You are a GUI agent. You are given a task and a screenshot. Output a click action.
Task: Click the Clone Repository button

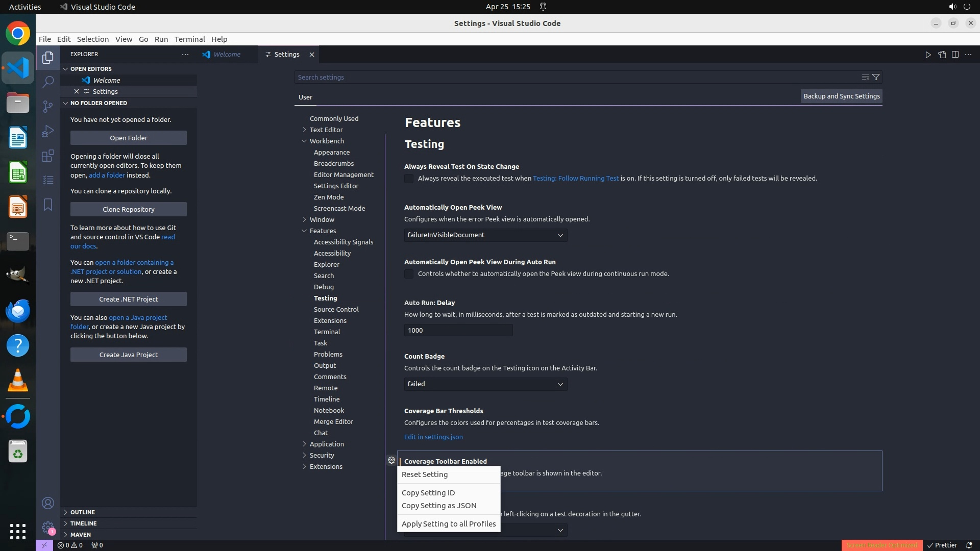coord(129,209)
